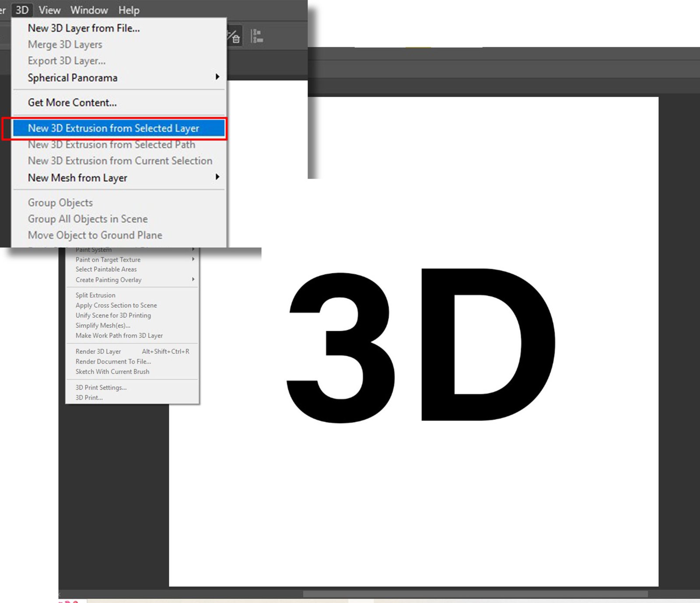The height and width of the screenshot is (603, 700).
Task: Open 3D Print Settings...
Action: [132, 387]
